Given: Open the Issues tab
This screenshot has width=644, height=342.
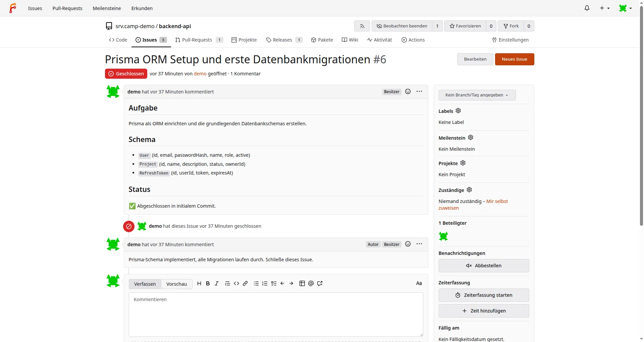Looking at the screenshot, I should [151, 40].
